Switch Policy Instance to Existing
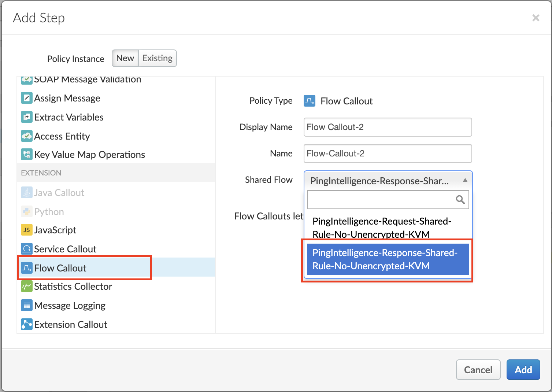 click(157, 58)
